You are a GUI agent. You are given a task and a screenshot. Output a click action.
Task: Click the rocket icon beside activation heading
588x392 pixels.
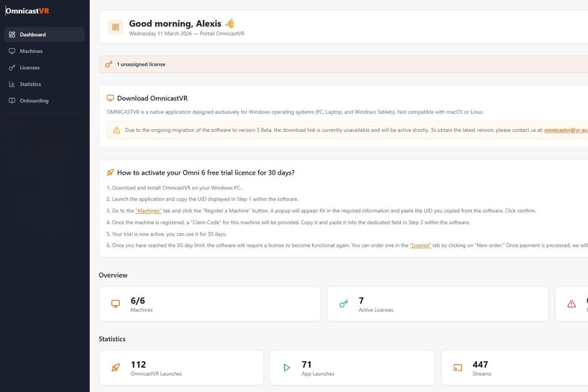(x=110, y=172)
